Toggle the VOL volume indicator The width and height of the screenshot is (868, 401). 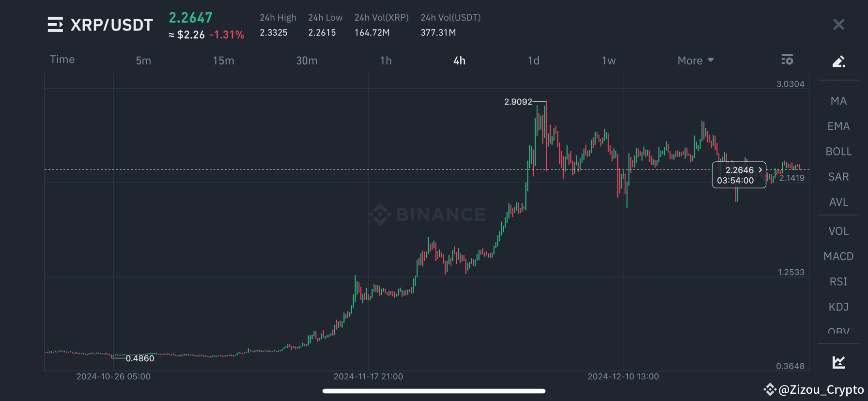(838, 231)
